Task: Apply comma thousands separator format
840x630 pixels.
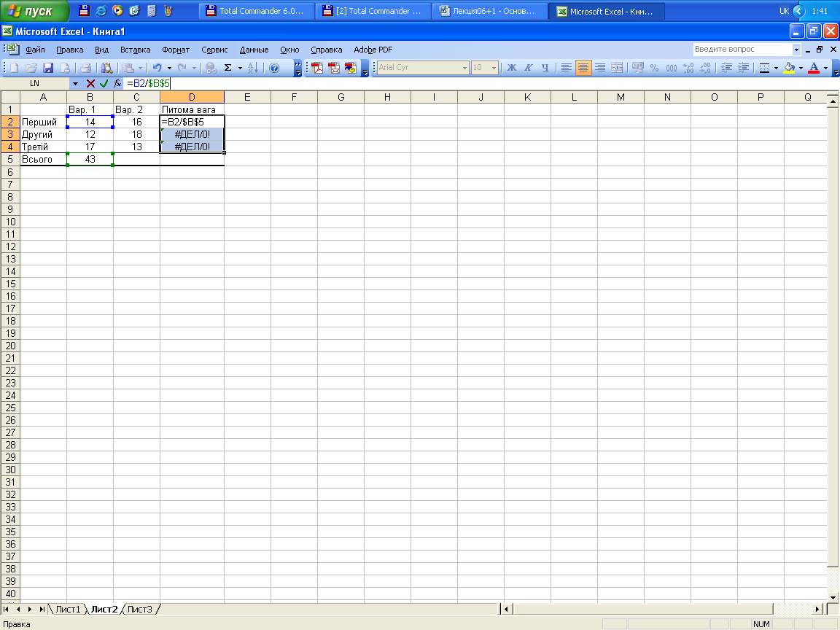Action: point(672,68)
